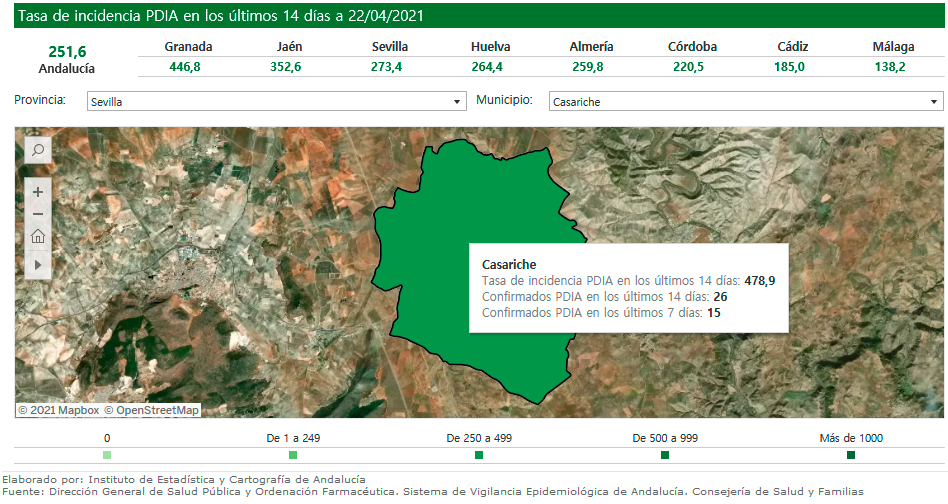
Task: Click Málaga's incidence value 138,2
Action: [889, 66]
